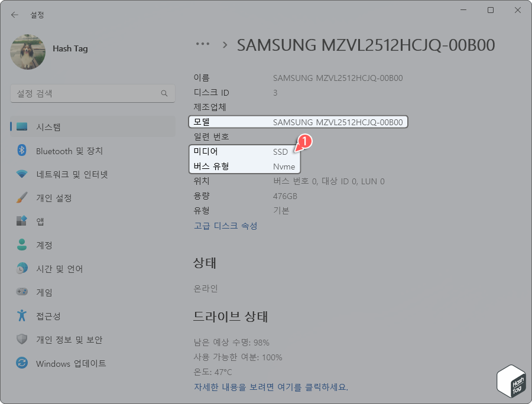Open the 계정 category

pos(93,245)
